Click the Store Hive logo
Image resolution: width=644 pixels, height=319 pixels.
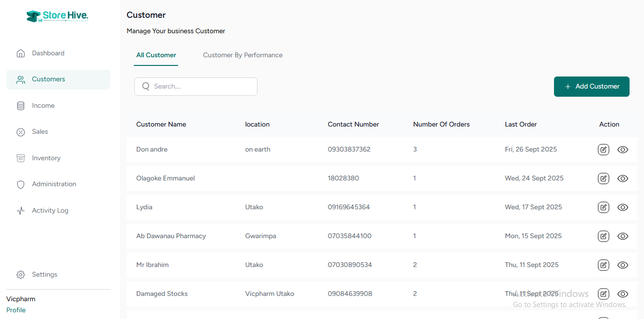point(57,16)
